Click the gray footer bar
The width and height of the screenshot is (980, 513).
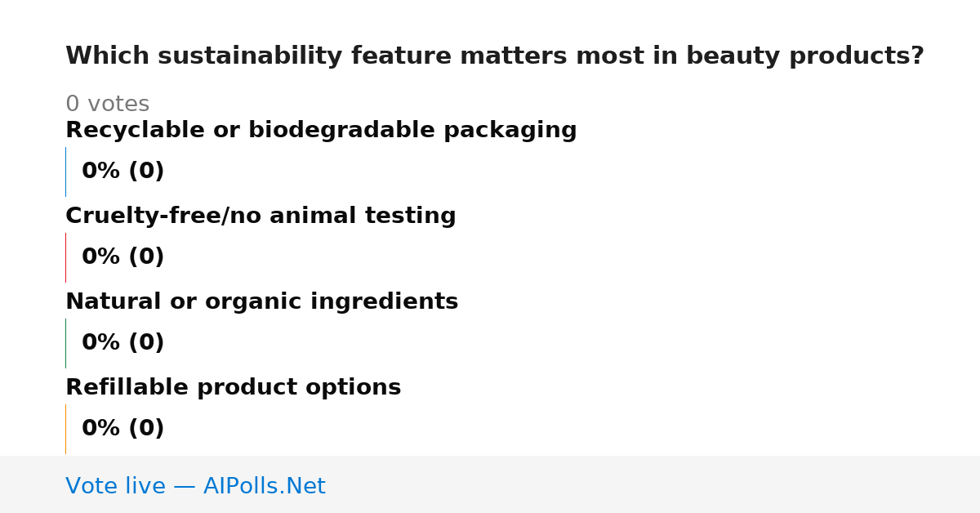coord(490,484)
